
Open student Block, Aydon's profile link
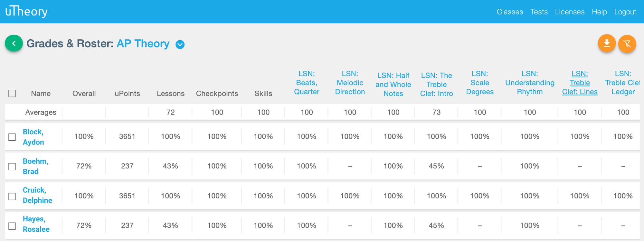click(x=33, y=137)
